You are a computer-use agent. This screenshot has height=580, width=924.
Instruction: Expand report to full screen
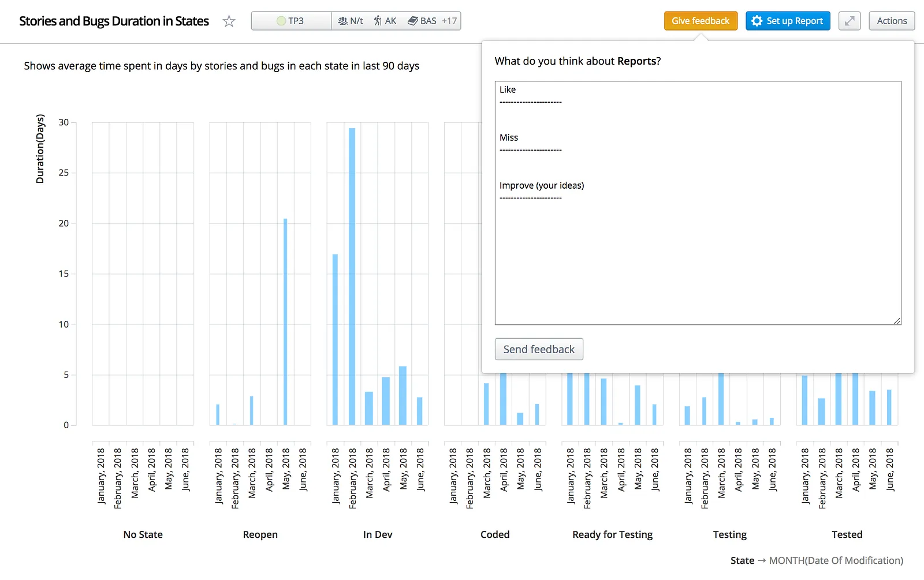(850, 21)
